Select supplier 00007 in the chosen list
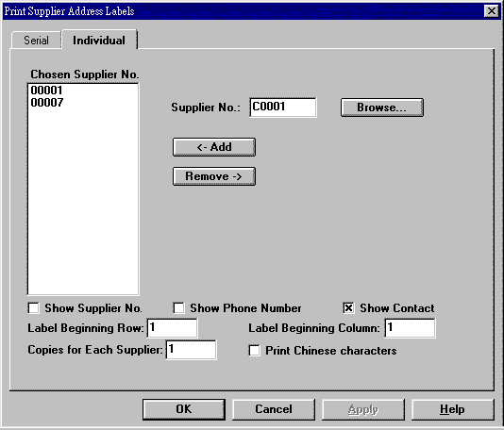The height and width of the screenshot is (430, 504). 46,103
